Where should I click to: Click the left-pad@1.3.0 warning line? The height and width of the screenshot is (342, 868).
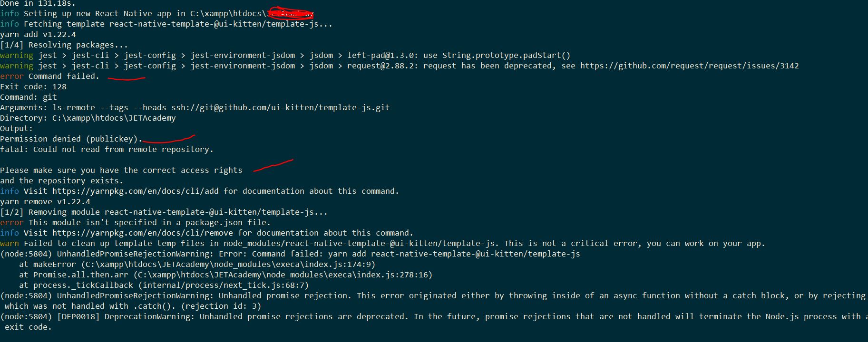click(285, 55)
